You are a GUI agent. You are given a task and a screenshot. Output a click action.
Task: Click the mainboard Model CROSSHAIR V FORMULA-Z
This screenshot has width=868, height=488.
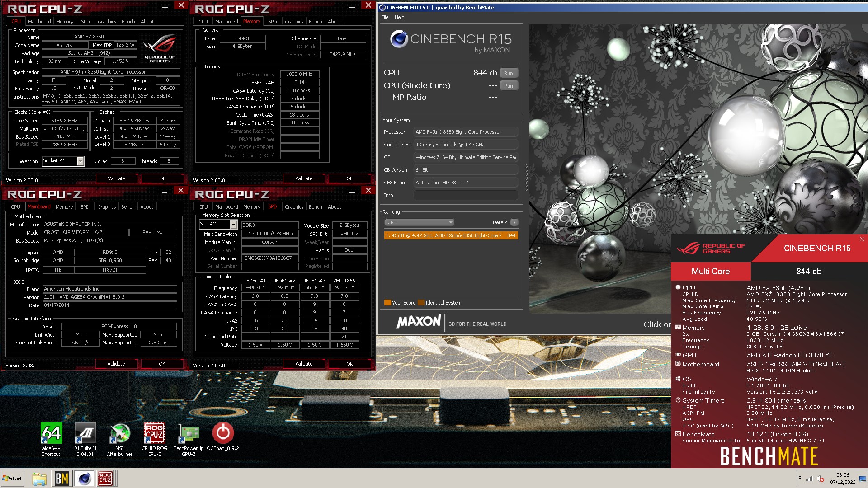tap(85, 232)
